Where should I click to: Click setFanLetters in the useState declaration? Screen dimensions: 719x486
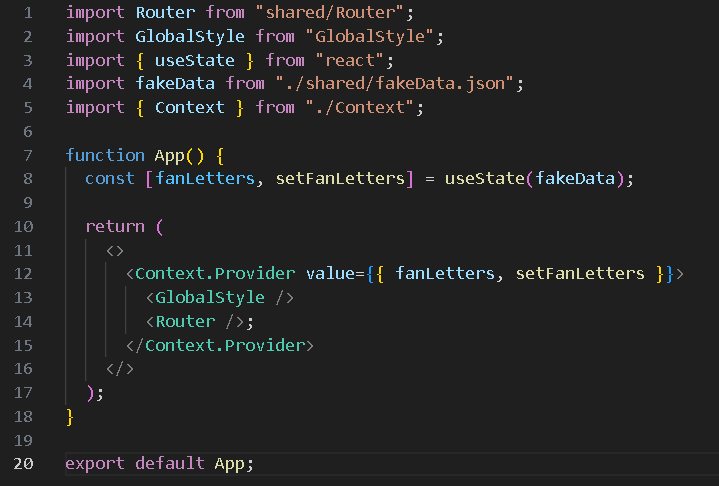coord(340,179)
